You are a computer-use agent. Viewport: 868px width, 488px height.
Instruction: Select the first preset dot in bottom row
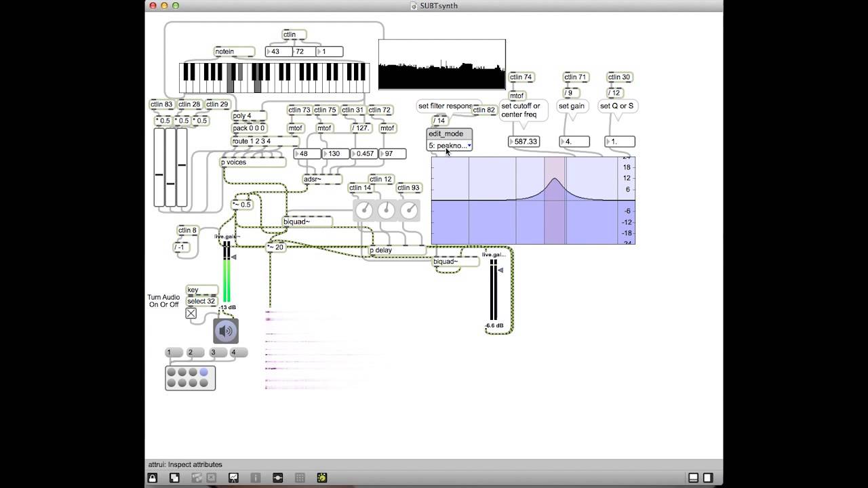pos(172,383)
